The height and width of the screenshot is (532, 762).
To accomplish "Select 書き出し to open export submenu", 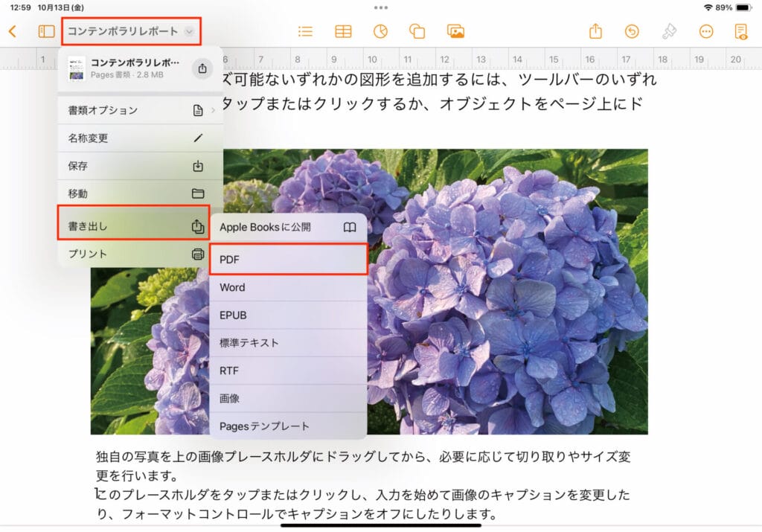I will pyautogui.click(x=132, y=225).
